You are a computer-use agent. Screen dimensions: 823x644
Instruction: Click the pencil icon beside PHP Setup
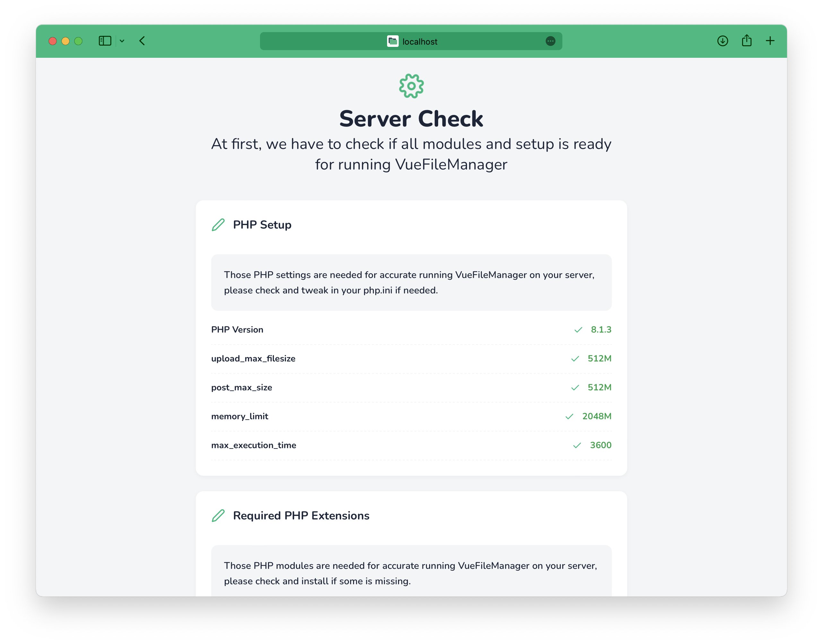click(218, 225)
